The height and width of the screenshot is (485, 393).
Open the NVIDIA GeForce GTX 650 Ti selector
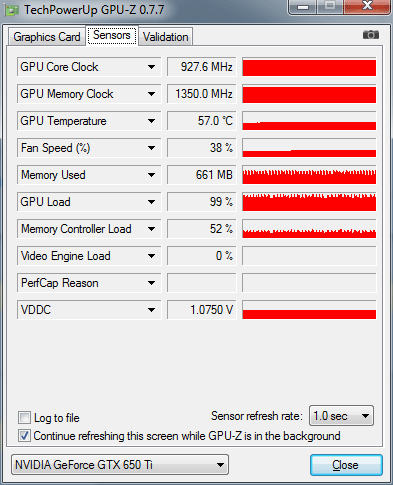pos(120,464)
